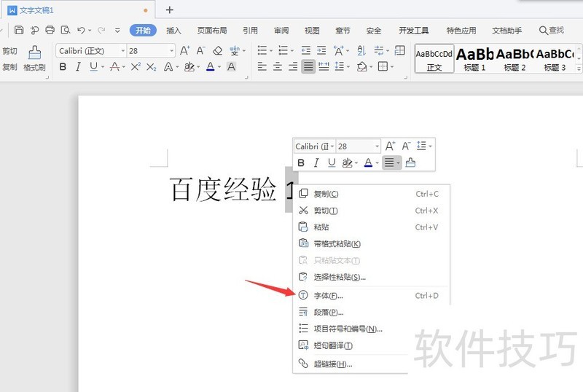Open ribbon shading fill dropdown
583x392 pixels.
(370, 67)
